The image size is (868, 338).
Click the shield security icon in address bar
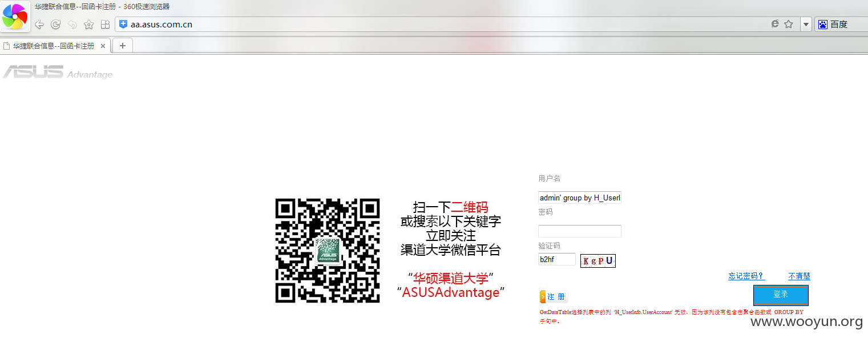click(123, 24)
